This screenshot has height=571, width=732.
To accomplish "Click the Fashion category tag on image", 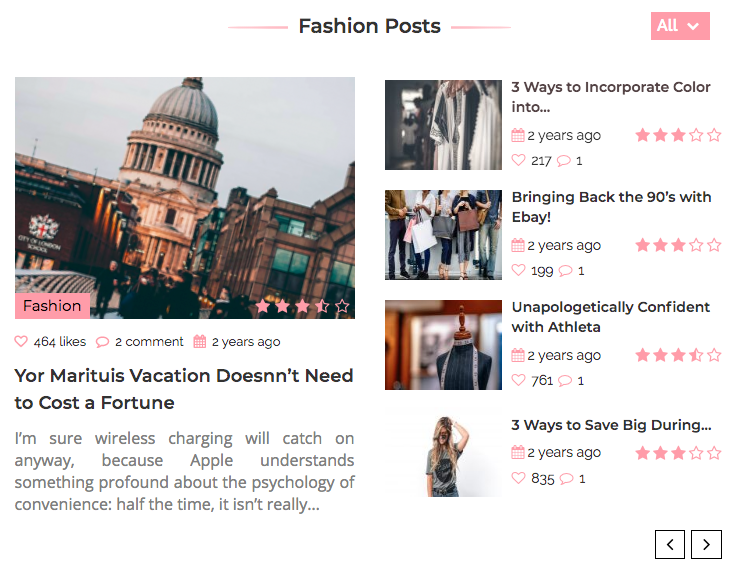I will tap(52, 306).
